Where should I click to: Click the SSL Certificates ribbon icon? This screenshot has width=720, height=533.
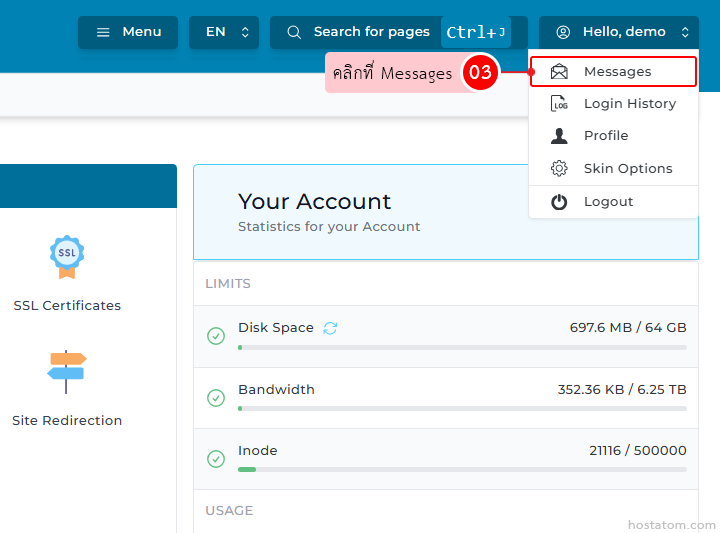click(x=67, y=256)
